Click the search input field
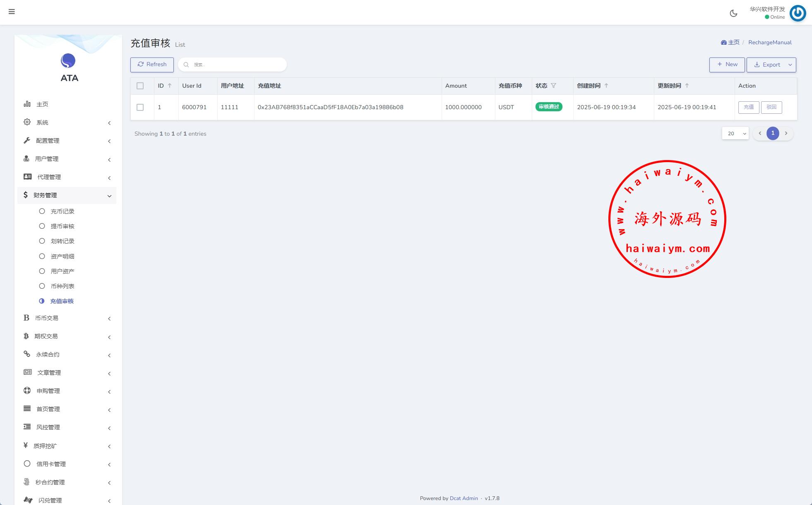The image size is (812, 505). coord(236,65)
